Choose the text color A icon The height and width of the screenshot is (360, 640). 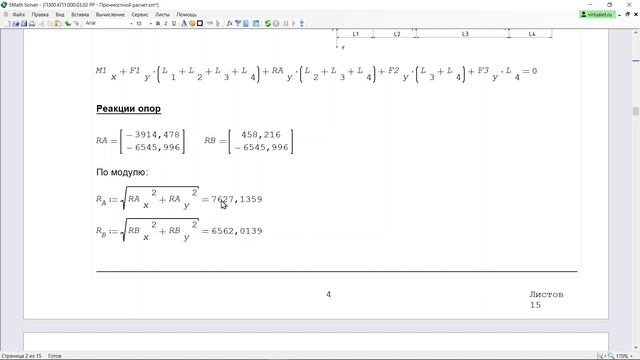click(184, 23)
